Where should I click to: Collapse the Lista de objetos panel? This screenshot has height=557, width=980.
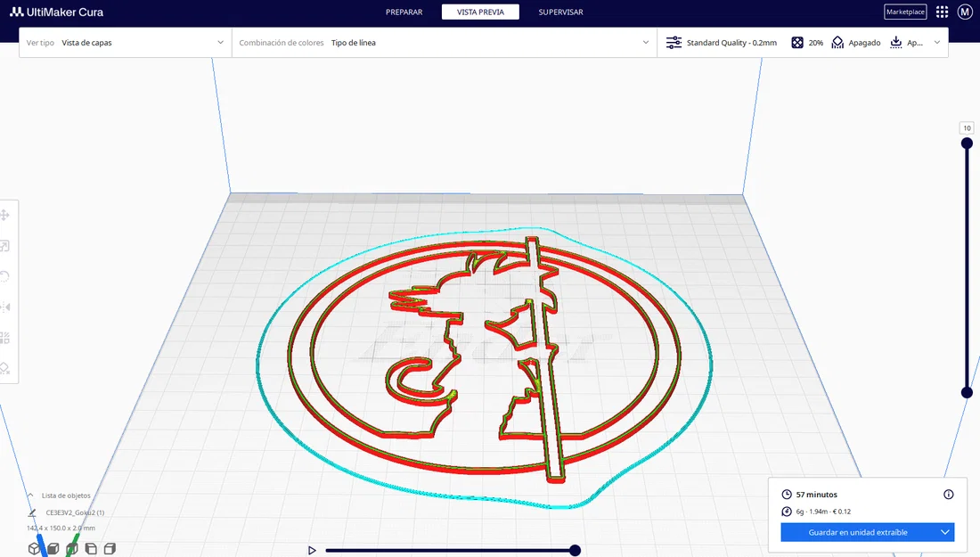pos(30,496)
